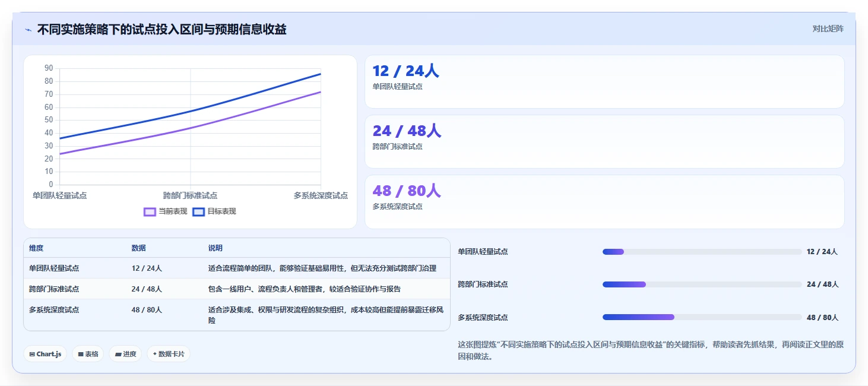
Task: Click the 数据卡片 tag chip
Action: pyautogui.click(x=169, y=354)
